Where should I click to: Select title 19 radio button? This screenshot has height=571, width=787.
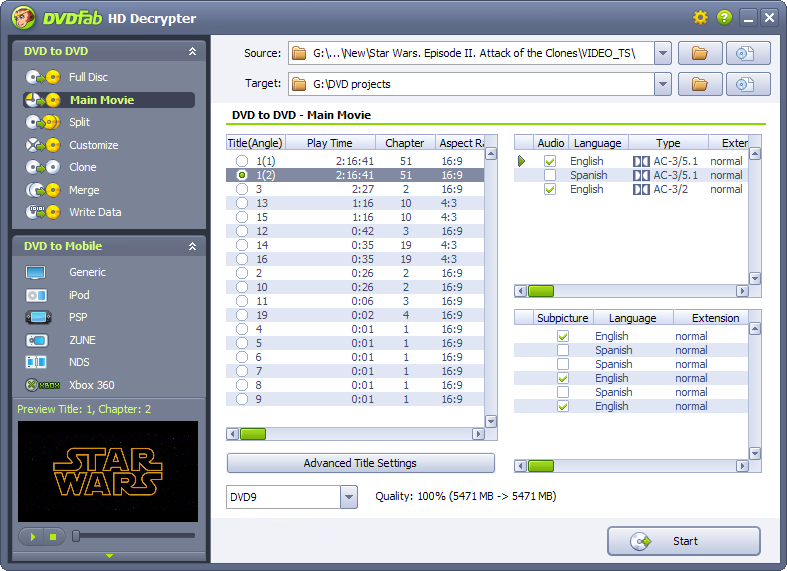[x=242, y=315]
